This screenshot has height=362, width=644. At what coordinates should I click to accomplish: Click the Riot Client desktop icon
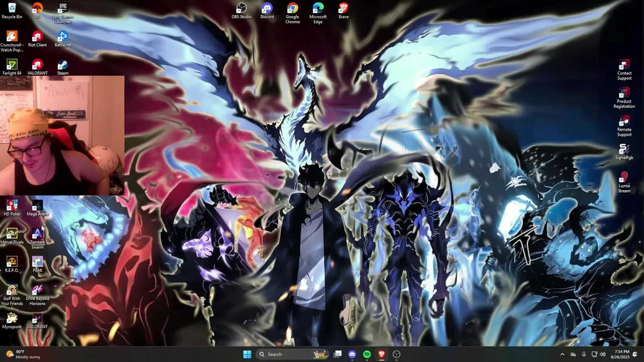[37, 39]
